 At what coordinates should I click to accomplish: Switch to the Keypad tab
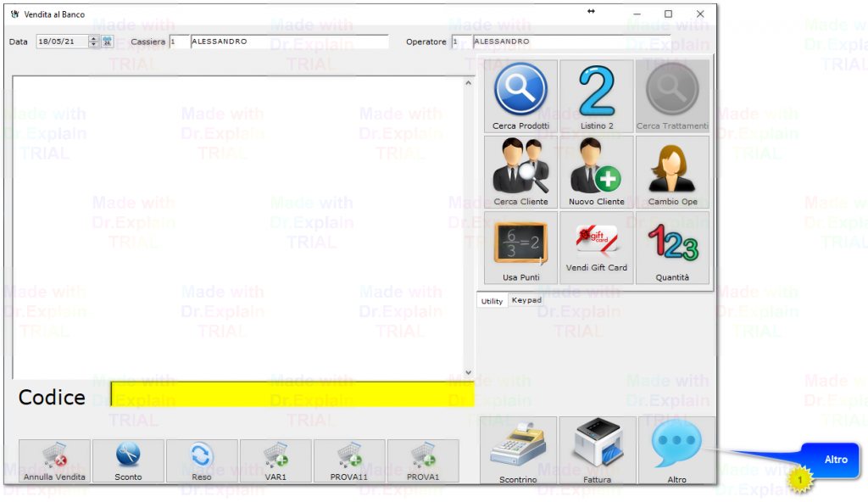click(x=526, y=300)
